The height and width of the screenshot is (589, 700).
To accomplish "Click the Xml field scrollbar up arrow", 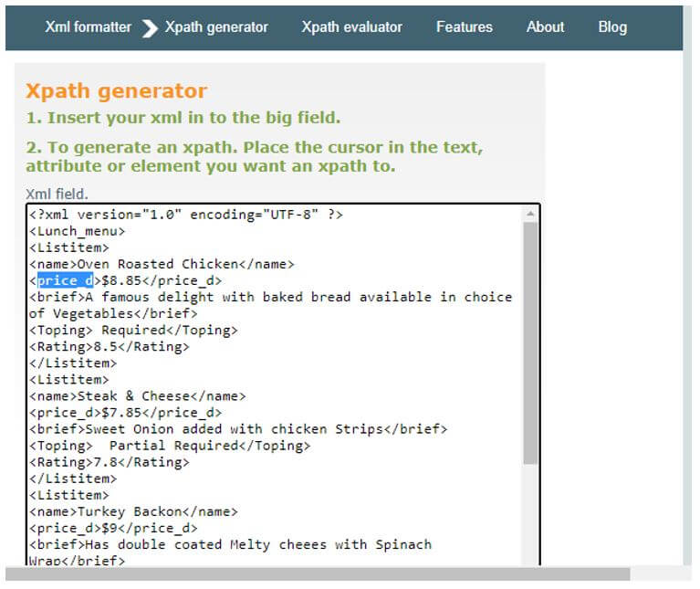I will tap(530, 215).
